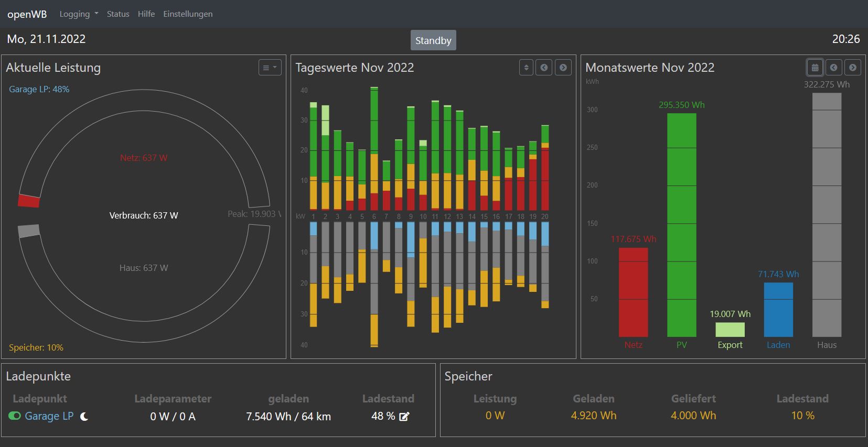
Task: Open the Status page
Action: click(118, 14)
